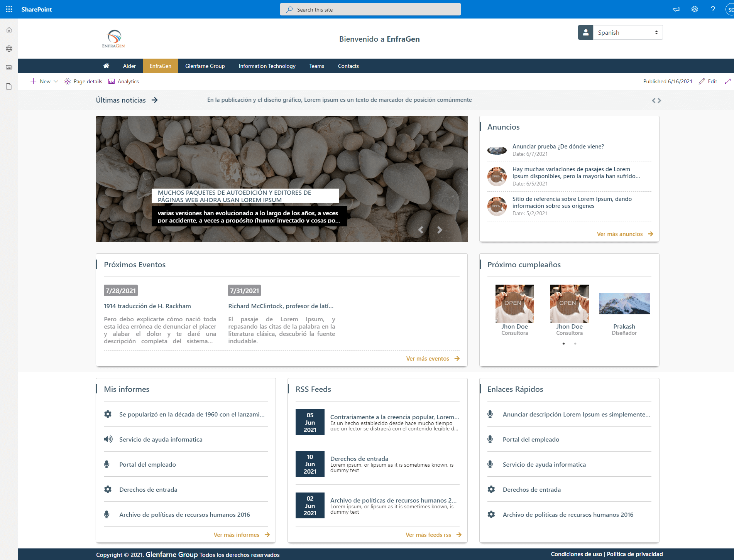
Task: Open hero headline MUCHOS PAQUETES DE AUTOEDICIÓN
Action: (245, 196)
